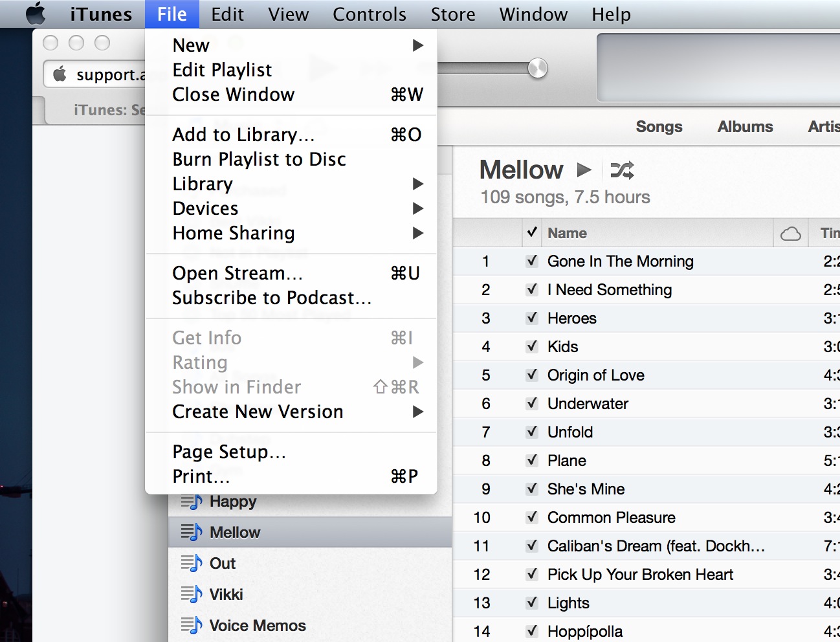This screenshot has height=642, width=840.
Task: Click the LCD now-playing display
Action: [x=718, y=68]
